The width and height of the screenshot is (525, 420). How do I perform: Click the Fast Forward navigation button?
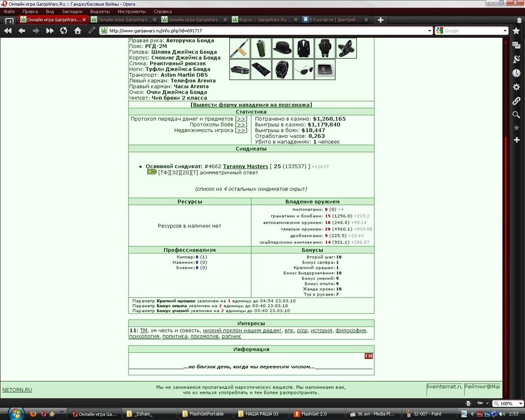tap(50, 31)
